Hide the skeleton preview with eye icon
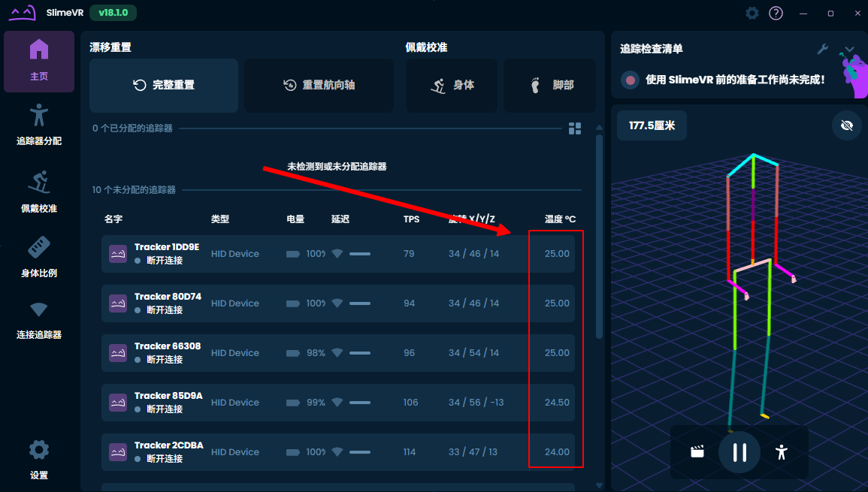This screenshot has height=492, width=868. [x=847, y=125]
